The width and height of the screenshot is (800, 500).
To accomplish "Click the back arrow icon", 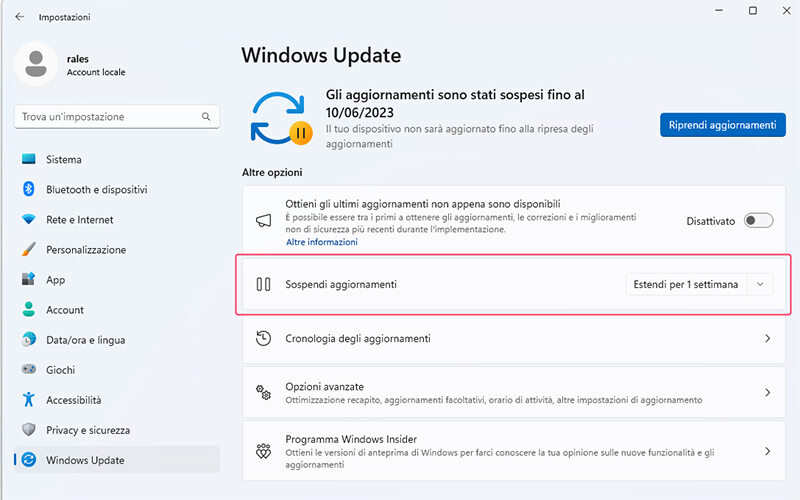I will tap(19, 17).
